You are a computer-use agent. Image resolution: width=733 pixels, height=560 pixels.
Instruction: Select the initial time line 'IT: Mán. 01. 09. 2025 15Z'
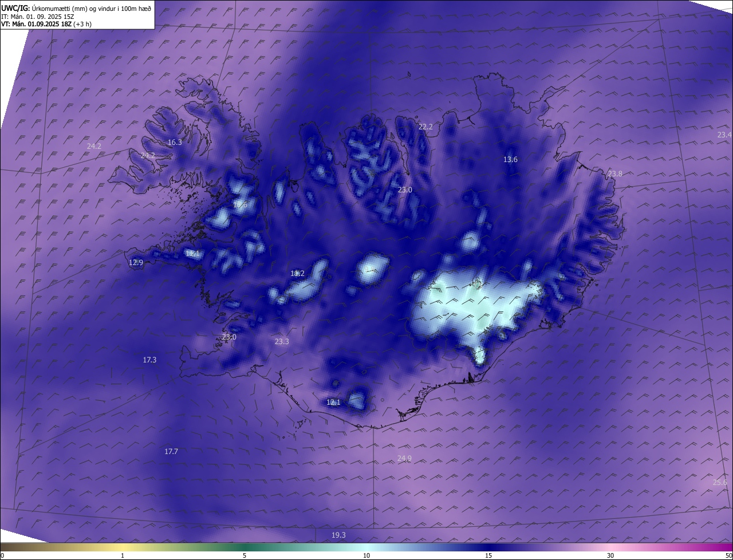point(37,16)
